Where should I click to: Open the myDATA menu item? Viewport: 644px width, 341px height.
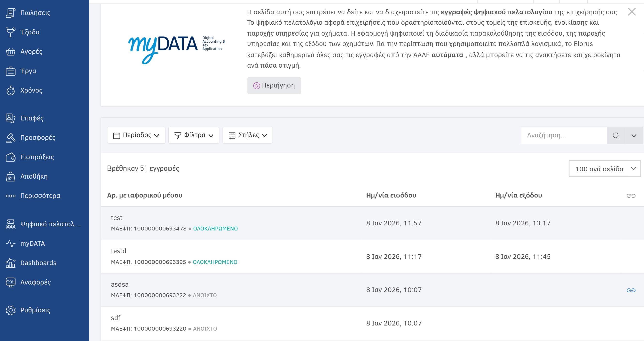pos(32,244)
